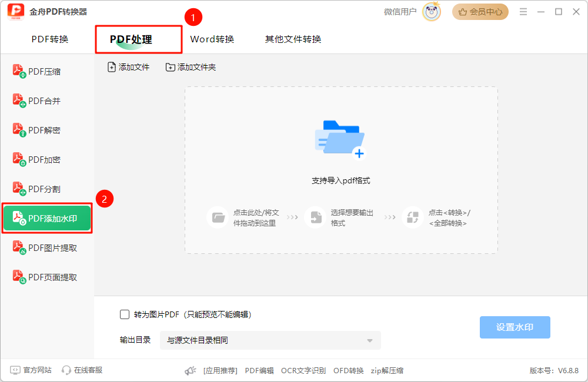Viewport: 588px width, 382px height.
Task: Minimize the window
Action: 541,12
